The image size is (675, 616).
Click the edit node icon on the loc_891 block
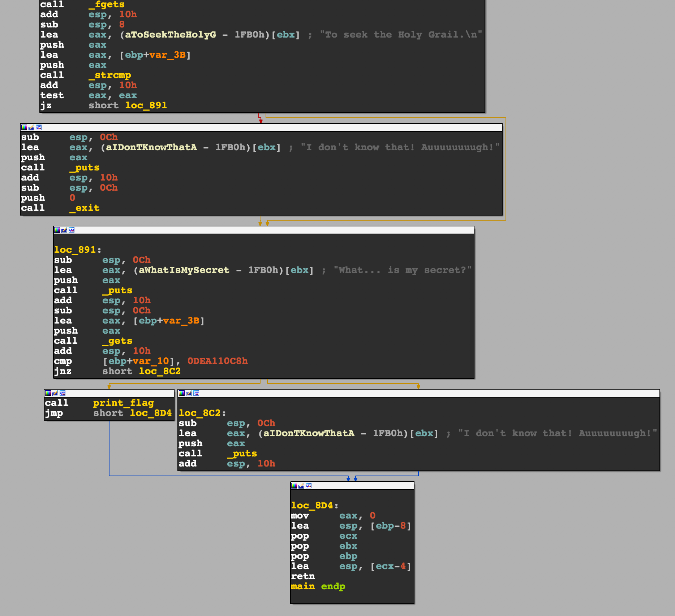click(64, 230)
